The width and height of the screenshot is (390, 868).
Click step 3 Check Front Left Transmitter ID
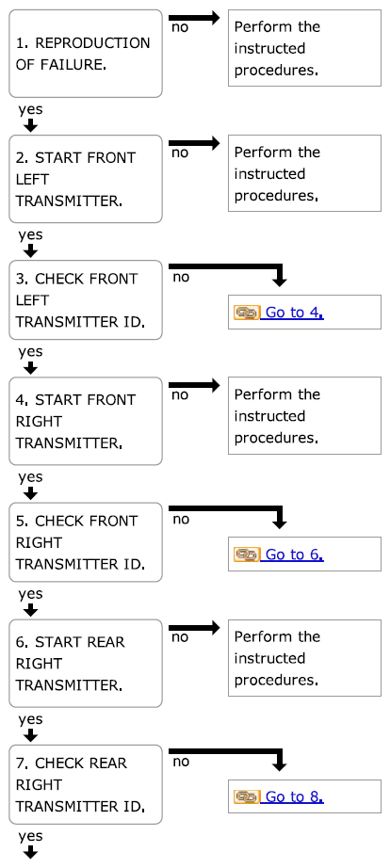pos(86,300)
